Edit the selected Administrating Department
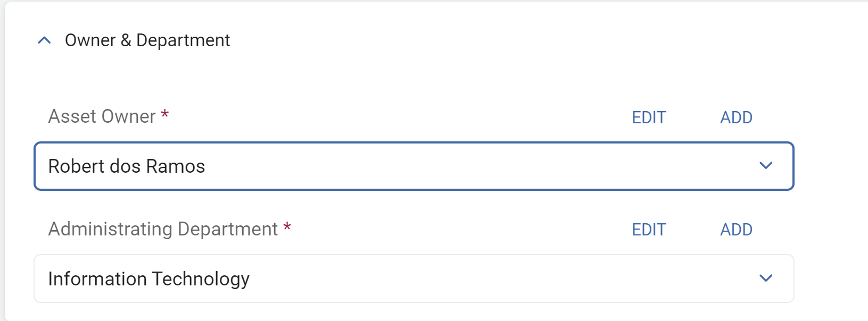This screenshot has width=868, height=321. [649, 230]
